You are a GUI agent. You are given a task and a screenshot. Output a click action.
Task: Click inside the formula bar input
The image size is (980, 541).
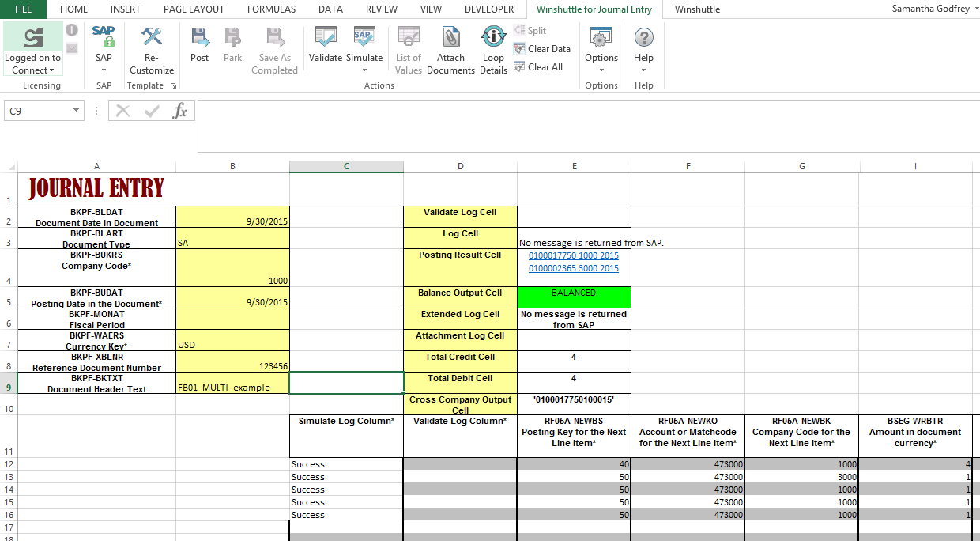point(588,125)
